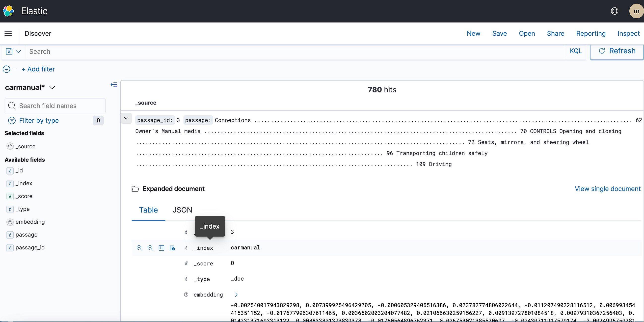This screenshot has width=644, height=322.
Task: Click the collapse sidebar arrow icon
Action: tap(114, 85)
